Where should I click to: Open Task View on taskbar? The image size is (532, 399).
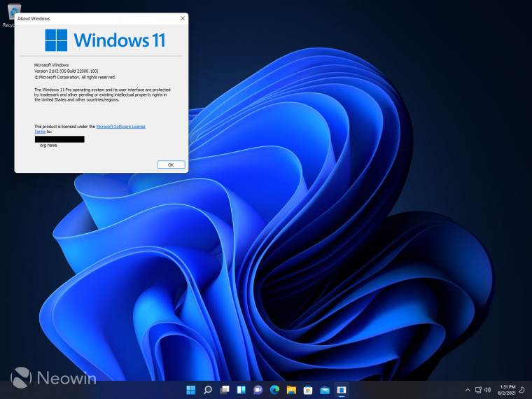[225, 389]
